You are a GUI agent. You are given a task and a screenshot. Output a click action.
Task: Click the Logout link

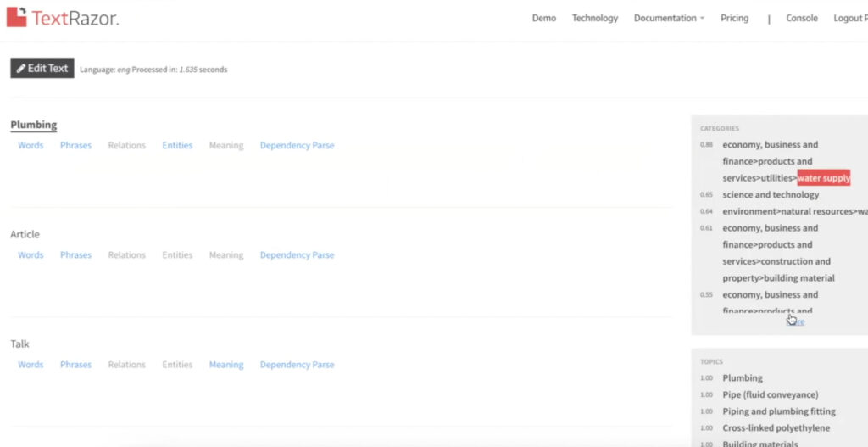coord(850,18)
